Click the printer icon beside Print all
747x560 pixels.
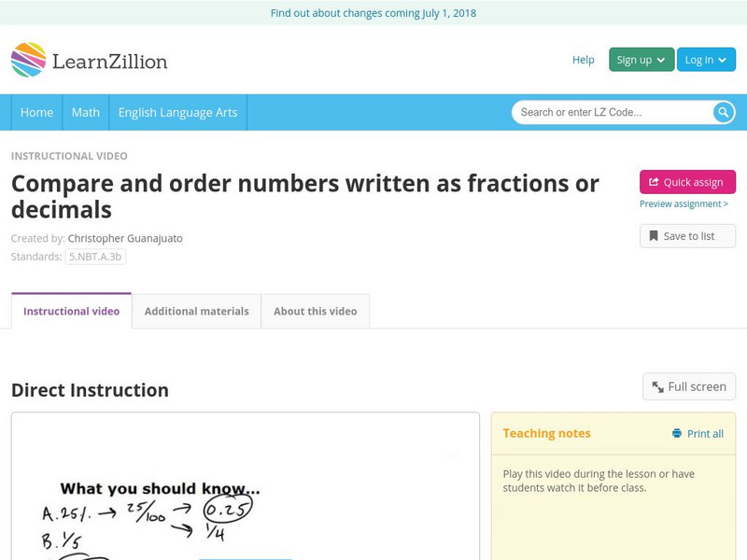coord(677,433)
